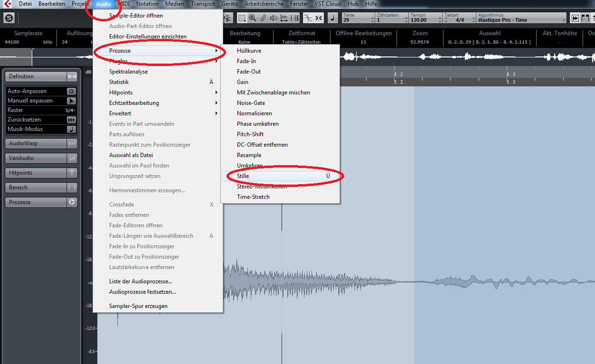This screenshot has height=364, width=595.
Task: Open the AudioWarp panel tab
Action: point(36,143)
